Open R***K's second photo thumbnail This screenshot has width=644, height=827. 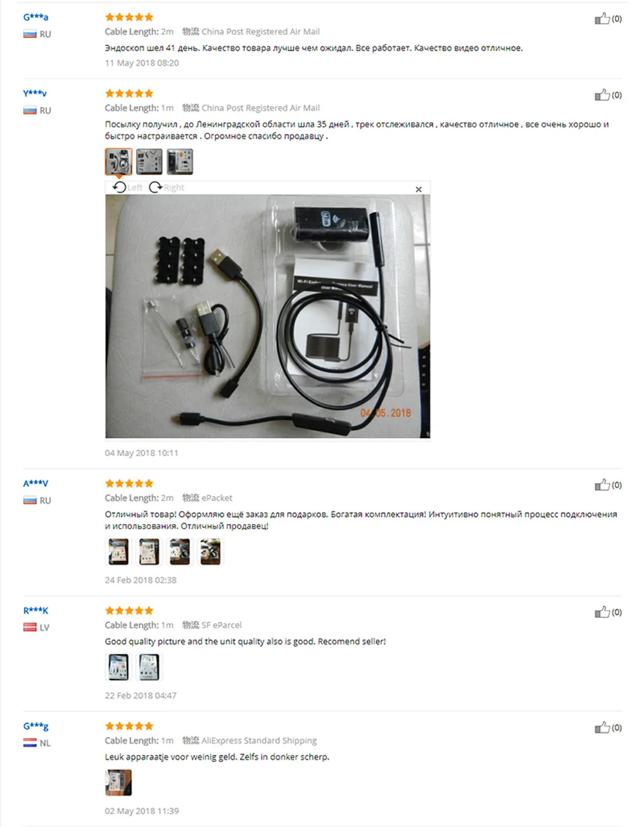149,667
